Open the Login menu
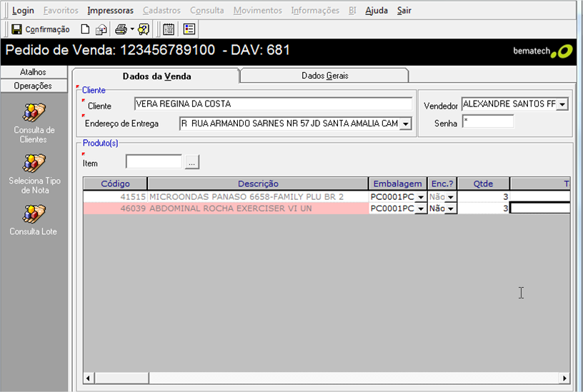Viewport: 583px width, 392px height. (x=23, y=11)
